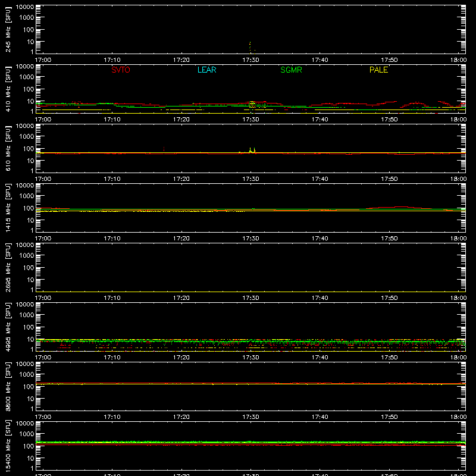Select the 245 MHz [SFU] axis title
476x476 pixels.
pos(8,29)
